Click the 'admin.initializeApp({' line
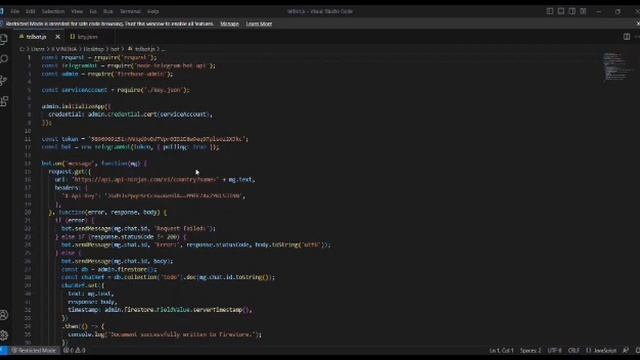This screenshot has height=360, width=640. (x=76, y=106)
